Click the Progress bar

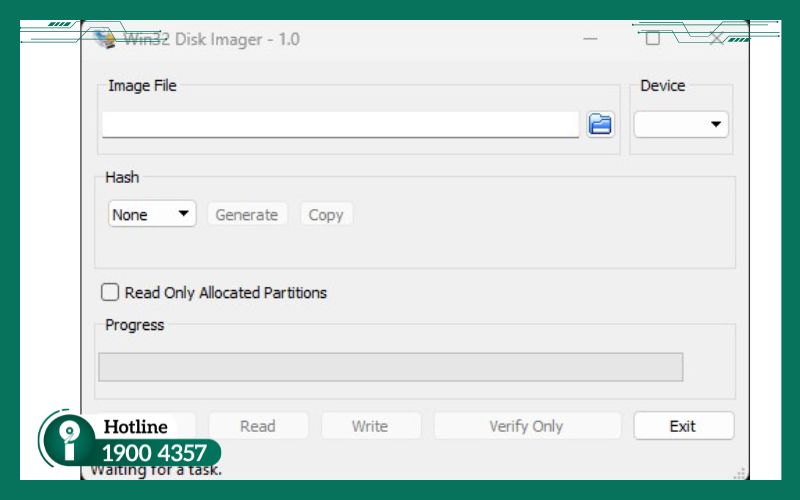(x=390, y=367)
